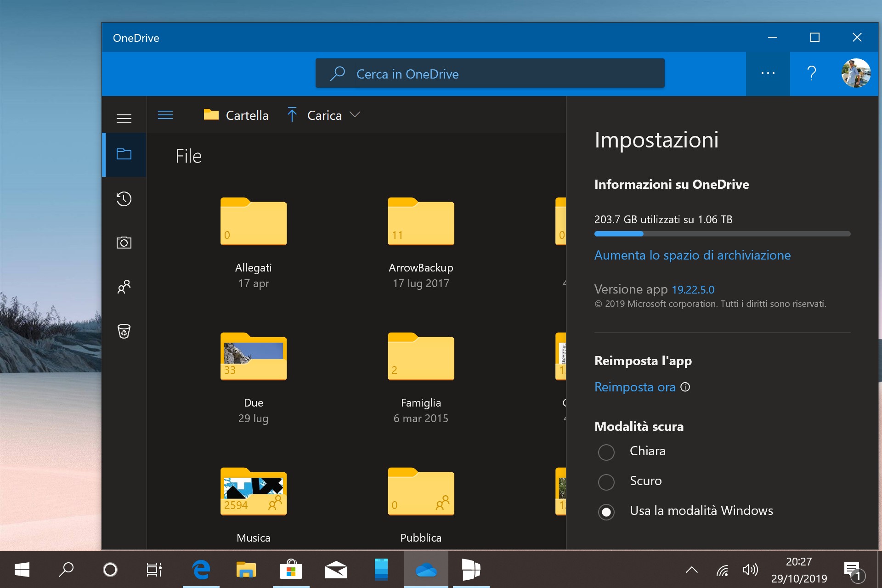Open the Musica shared folder

pyautogui.click(x=254, y=491)
